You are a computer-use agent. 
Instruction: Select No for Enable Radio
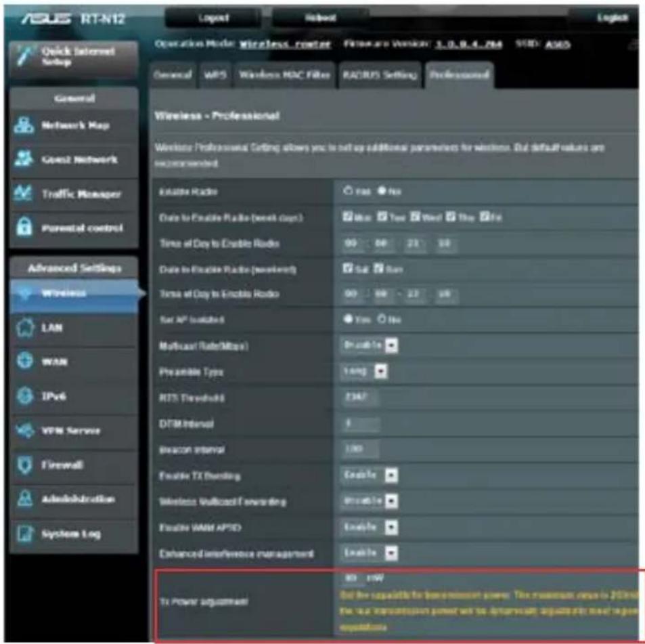tap(382, 191)
